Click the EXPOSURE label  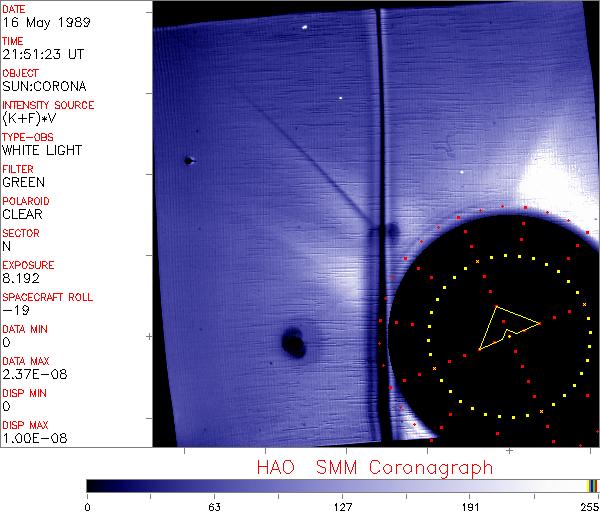pos(28,265)
